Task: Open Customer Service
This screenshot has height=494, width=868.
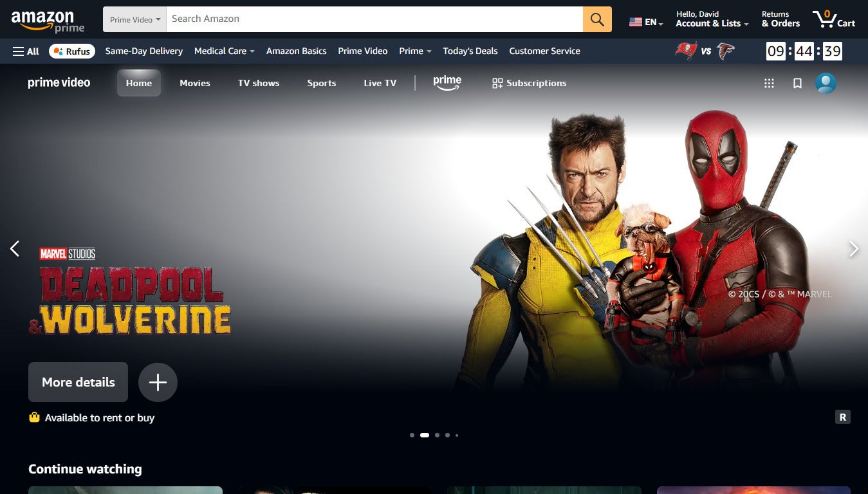Action: tap(545, 51)
